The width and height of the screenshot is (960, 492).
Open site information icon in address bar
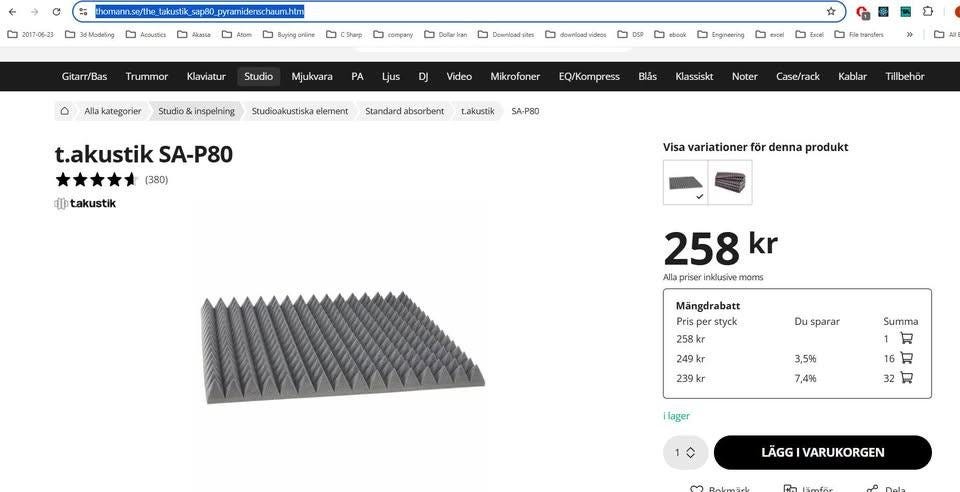pos(84,12)
